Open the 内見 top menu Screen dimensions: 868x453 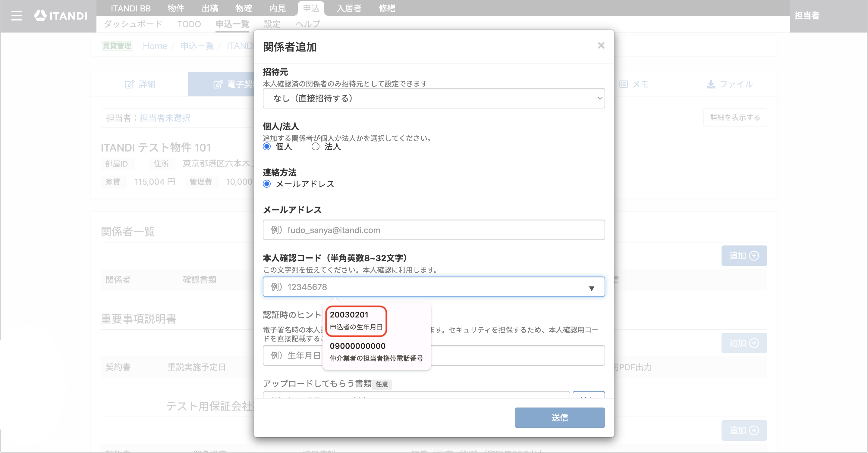pos(277,8)
